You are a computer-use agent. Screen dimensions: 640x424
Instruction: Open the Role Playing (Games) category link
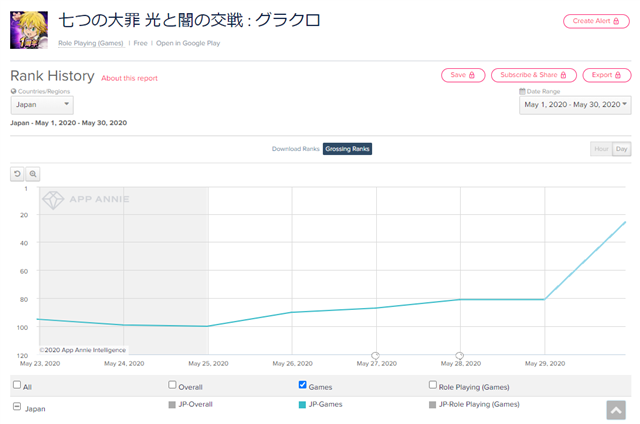pos(91,43)
